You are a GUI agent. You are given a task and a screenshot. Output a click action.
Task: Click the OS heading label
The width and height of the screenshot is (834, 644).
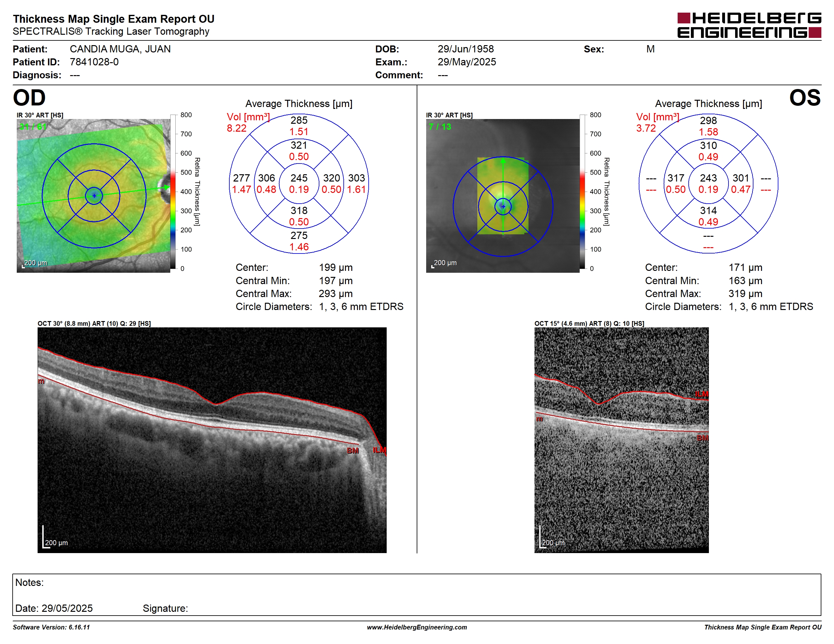point(805,98)
